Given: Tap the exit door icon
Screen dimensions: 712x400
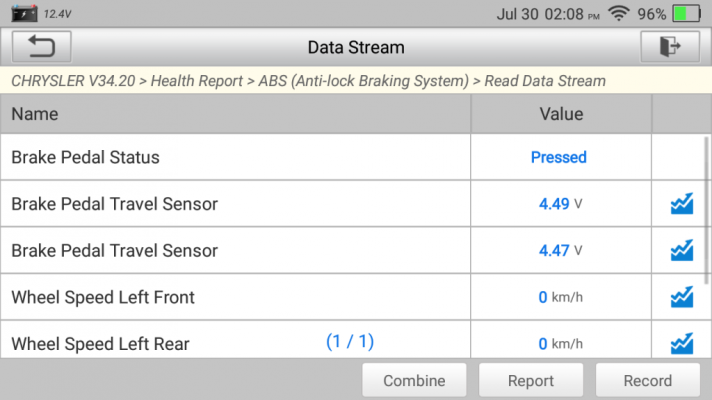Looking at the screenshot, I should [x=670, y=46].
